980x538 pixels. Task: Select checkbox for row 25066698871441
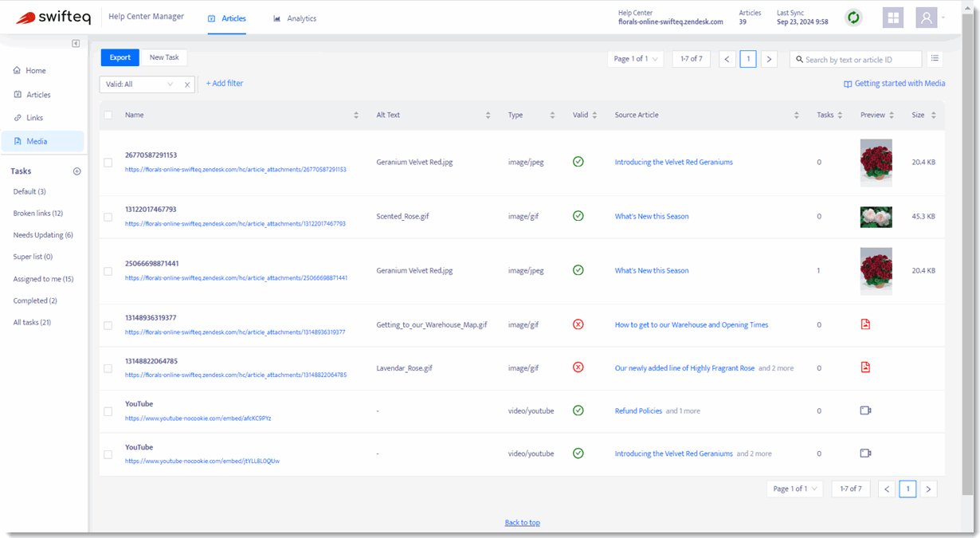(108, 271)
